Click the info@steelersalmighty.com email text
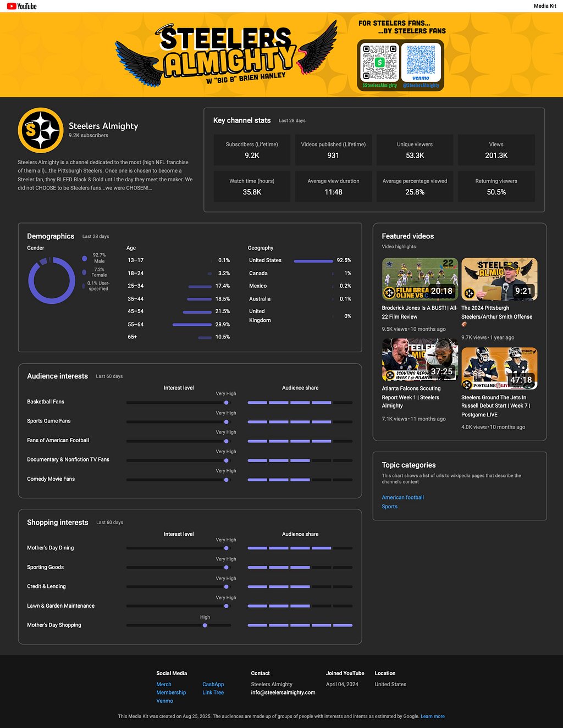Viewport: 563px width, 728px height. tap(283, 692)
